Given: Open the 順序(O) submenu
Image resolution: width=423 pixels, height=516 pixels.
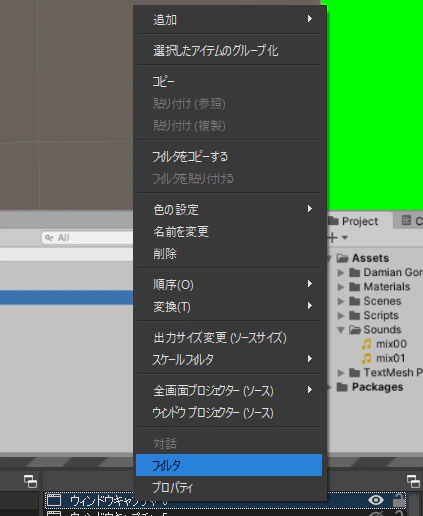Looking at the screenshot, I should click(x=229, y=284).
